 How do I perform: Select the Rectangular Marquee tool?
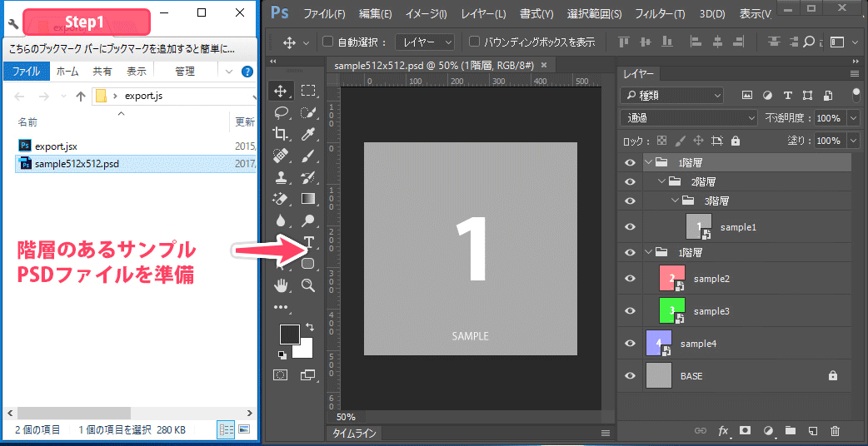pos(308,91)
